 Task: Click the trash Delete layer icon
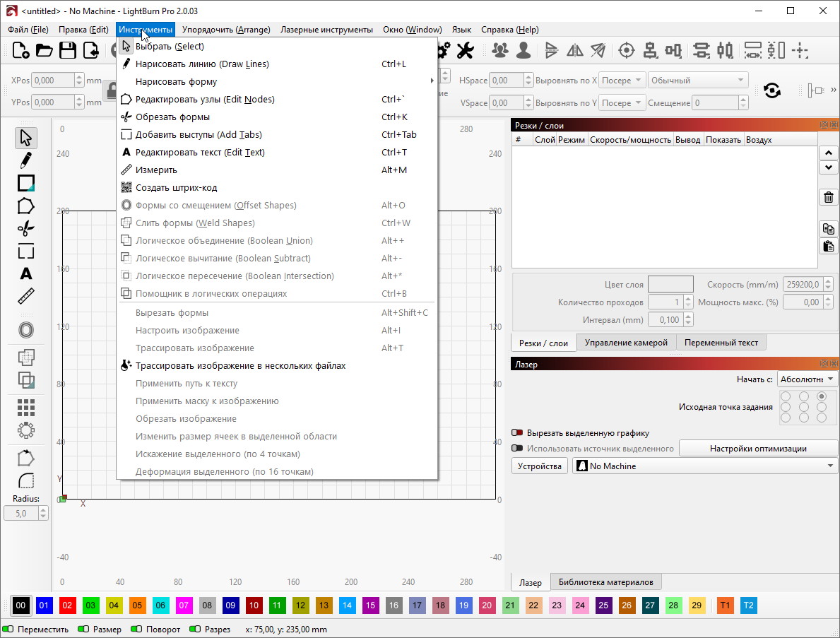pyautogui.click(x=828, y=197)
